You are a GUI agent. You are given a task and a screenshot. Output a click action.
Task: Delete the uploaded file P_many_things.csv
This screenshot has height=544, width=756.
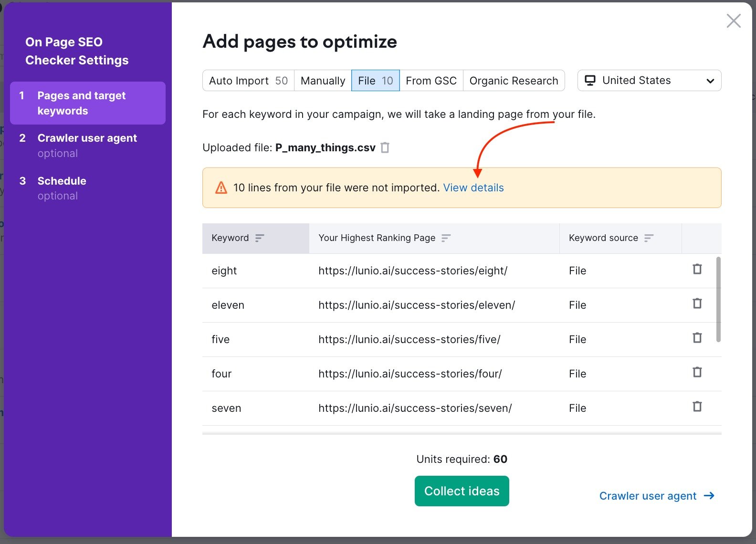[385, 148]
